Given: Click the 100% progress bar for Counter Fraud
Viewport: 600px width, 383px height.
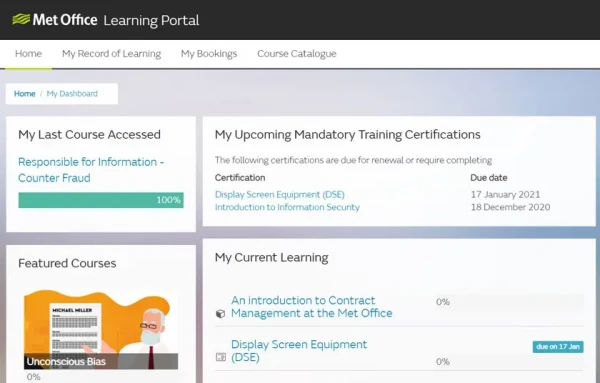Looking at the screenshot, I should pos(101,200).
